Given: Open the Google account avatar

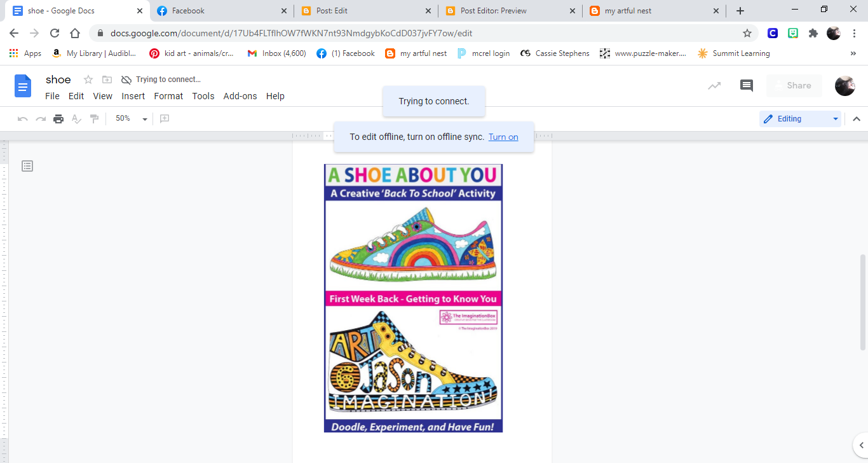Looking at the screenshot, I should (x=844, y=86).
